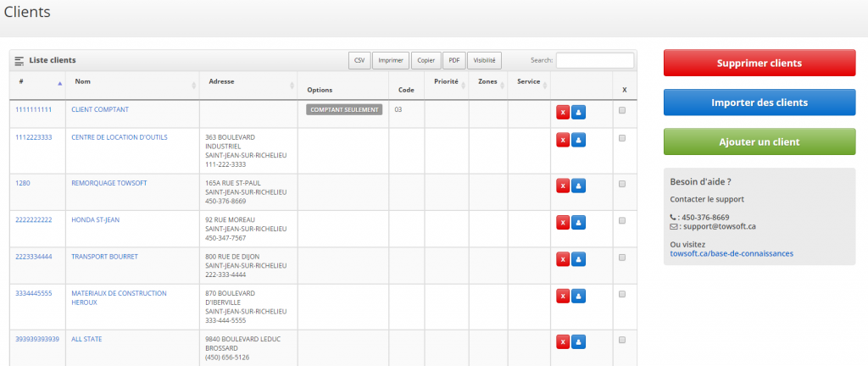Export the list with CSV button

click(x=359, y=61)
